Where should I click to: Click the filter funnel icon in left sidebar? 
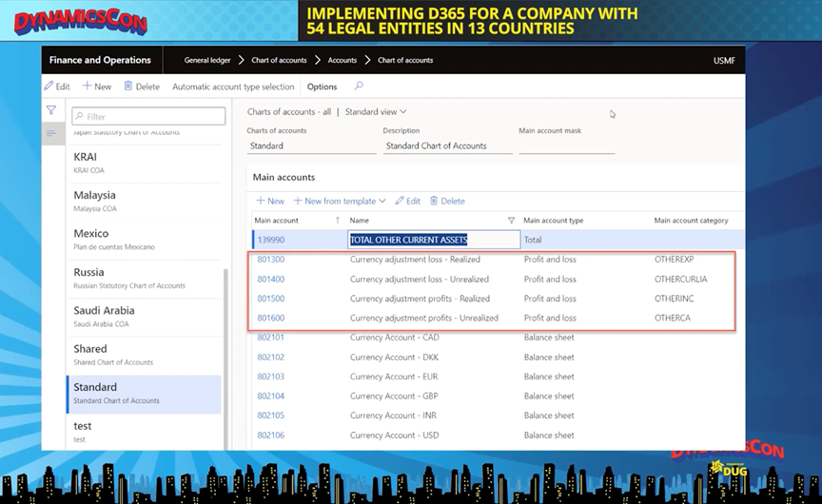point(52,110)
